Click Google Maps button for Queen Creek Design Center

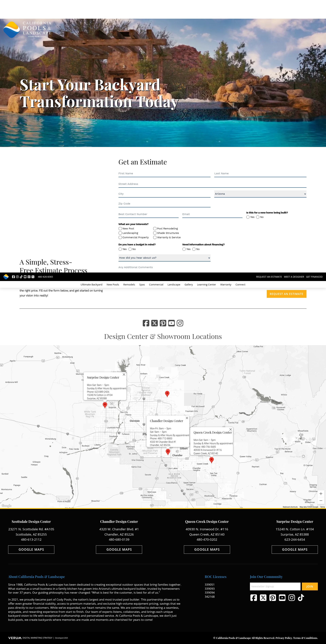(207, 549)
